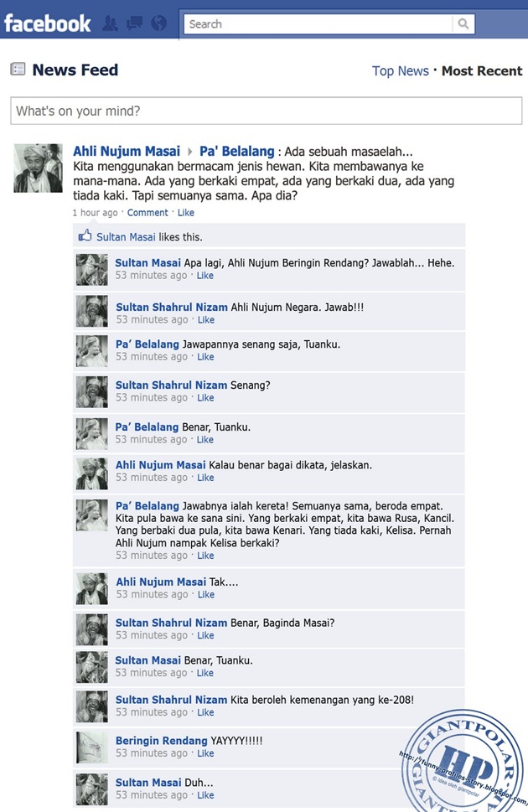
Task: Like the comment about ke-208 kemenangan
Action: click(205, 712)
